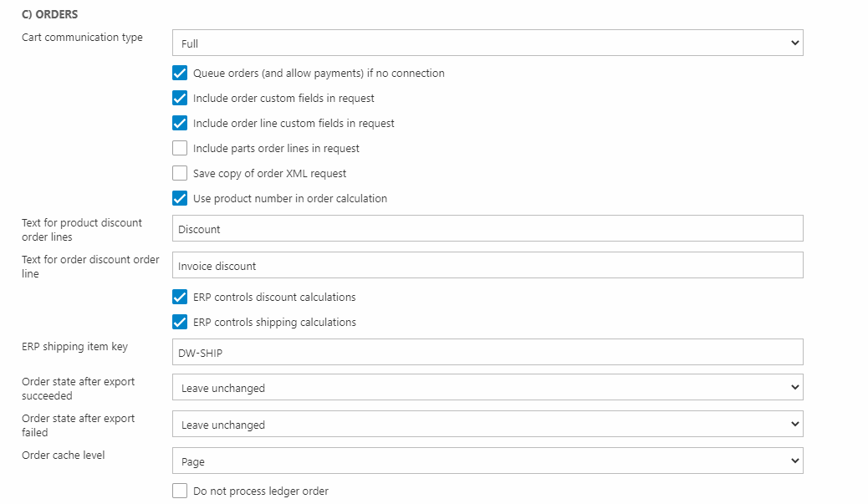Disable Include order line custom fields

pos(180,124)
